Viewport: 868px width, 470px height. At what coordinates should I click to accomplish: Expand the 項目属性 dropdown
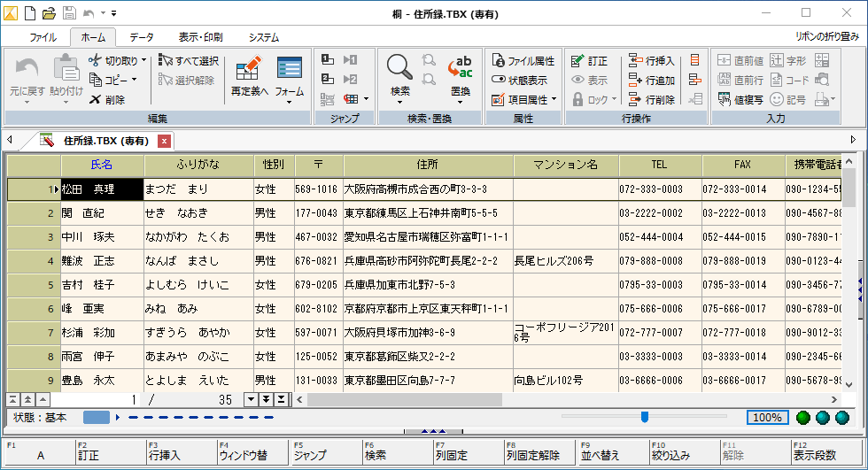[x=554, y=99]
